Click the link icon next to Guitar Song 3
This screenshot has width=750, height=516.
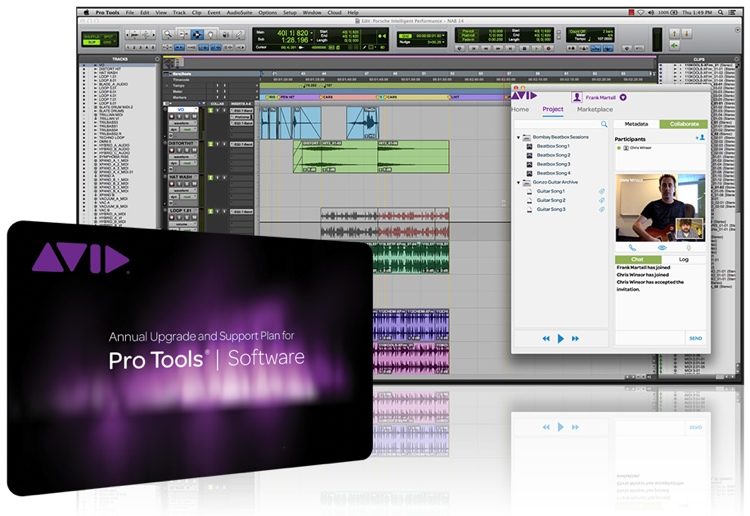pos(602,209)
